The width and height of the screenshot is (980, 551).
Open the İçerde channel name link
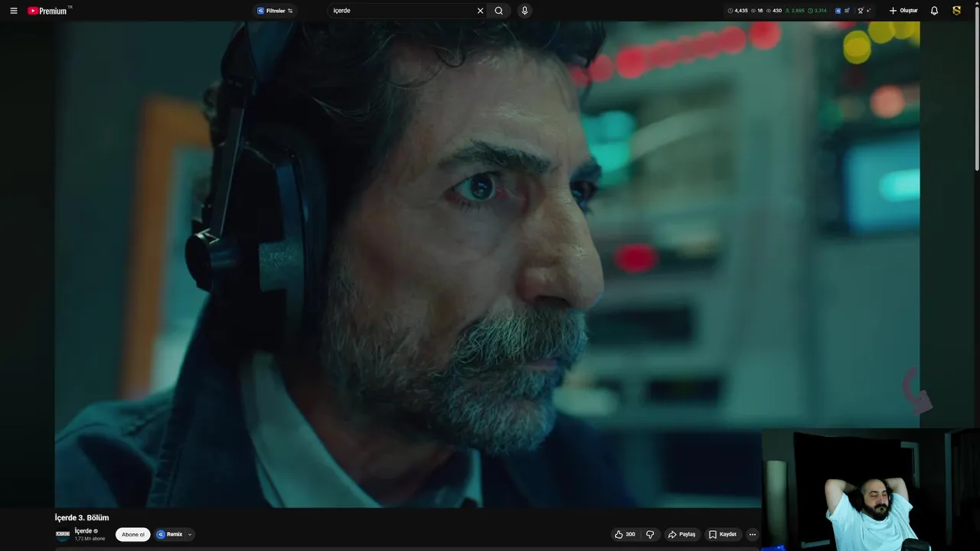83,531
